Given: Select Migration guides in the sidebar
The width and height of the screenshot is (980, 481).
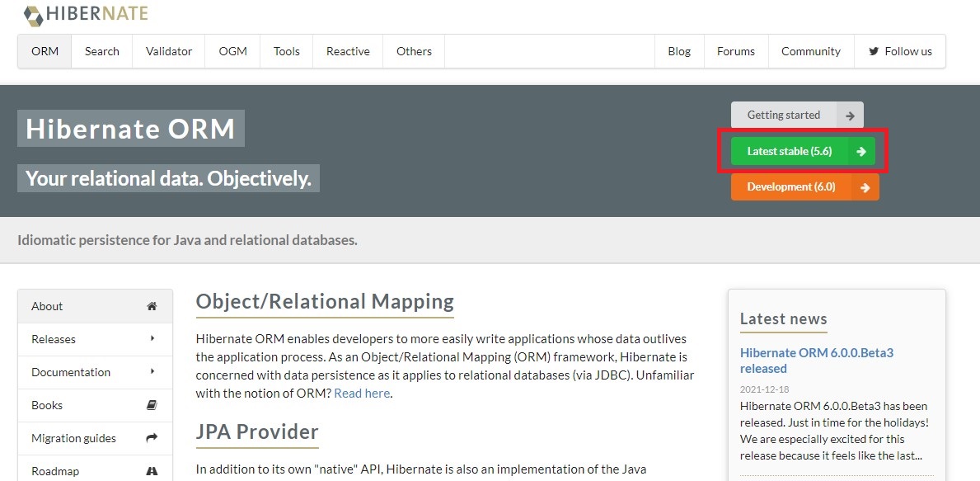Looking at the screenshot, I should click(x=95, y=438).
